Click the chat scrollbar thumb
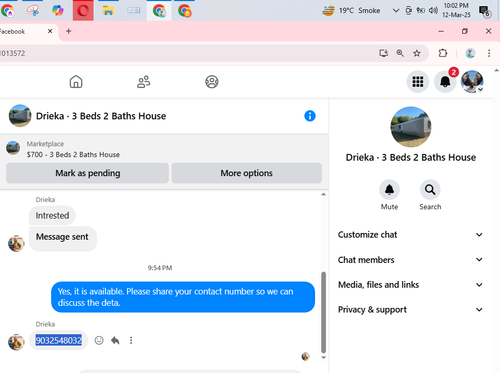Viewport: 500px width, 373px height. pos(323,312)
